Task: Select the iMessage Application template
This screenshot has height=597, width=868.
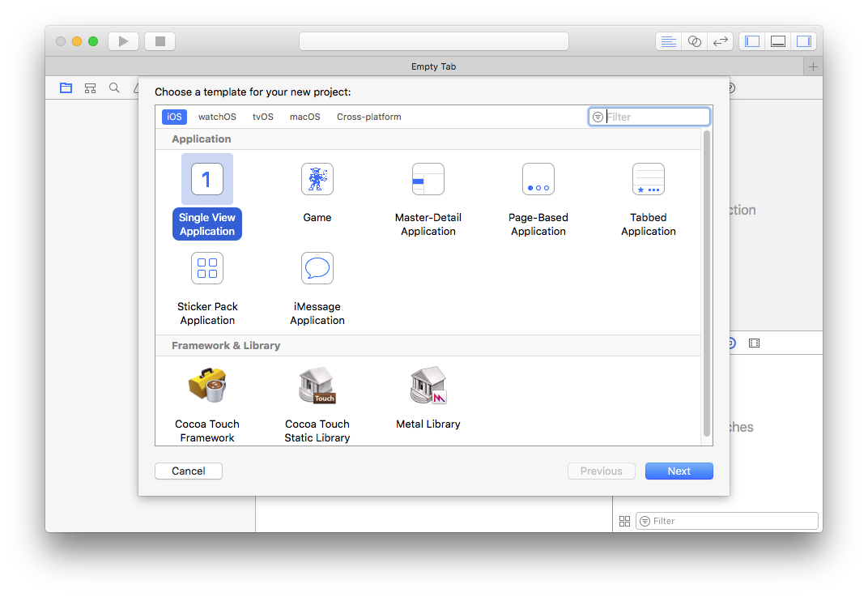Action: click(317, 268)
